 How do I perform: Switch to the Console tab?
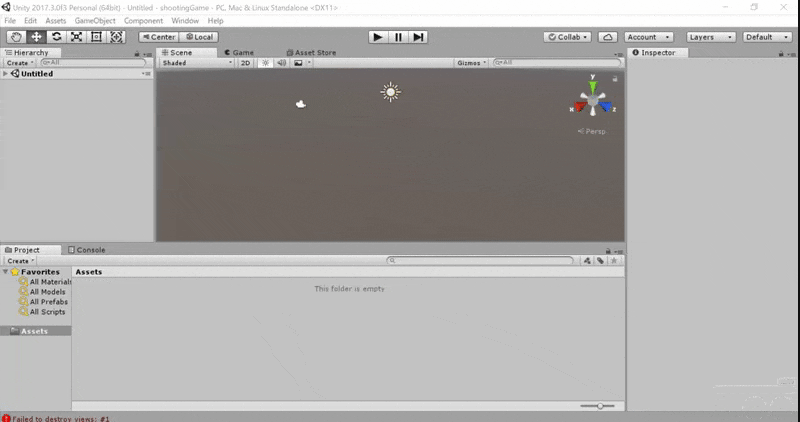pos(87,250)
